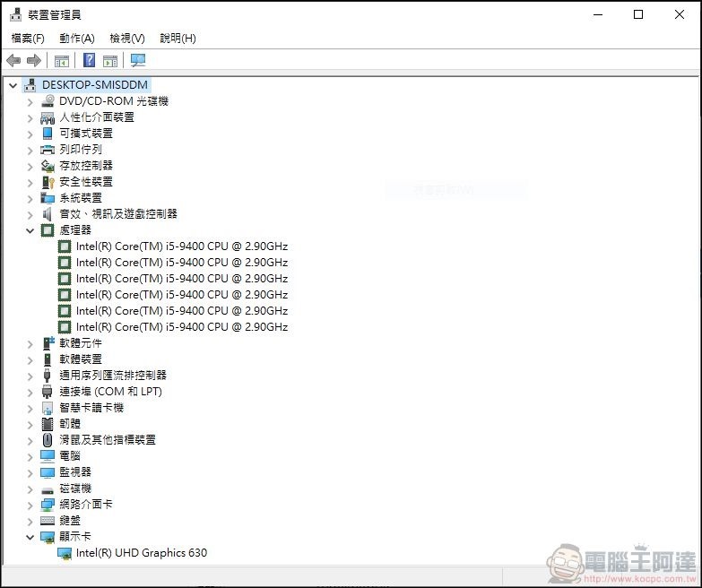702x588 pixels.
Task: Click the 智慧卡讀卡機 icon
Action: tap(47, 408)
